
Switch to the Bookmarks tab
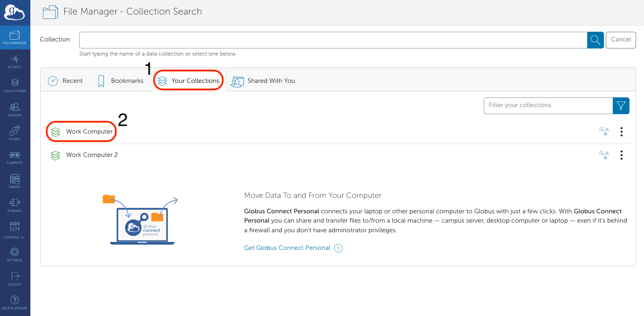tap(121, 81)
